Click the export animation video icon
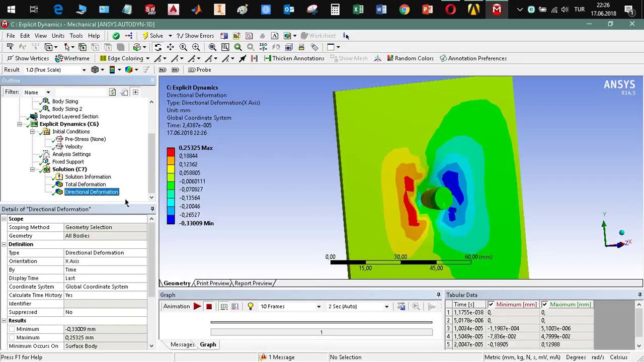The image size is (644, 362). click(401, 306)
